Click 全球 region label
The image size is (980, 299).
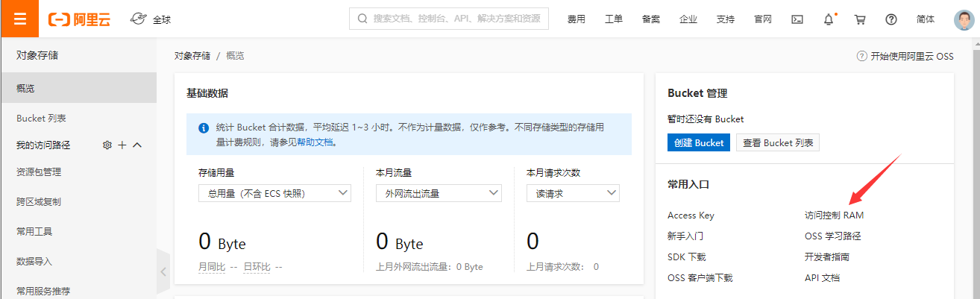pyautogui.click(x=162, y=19)
